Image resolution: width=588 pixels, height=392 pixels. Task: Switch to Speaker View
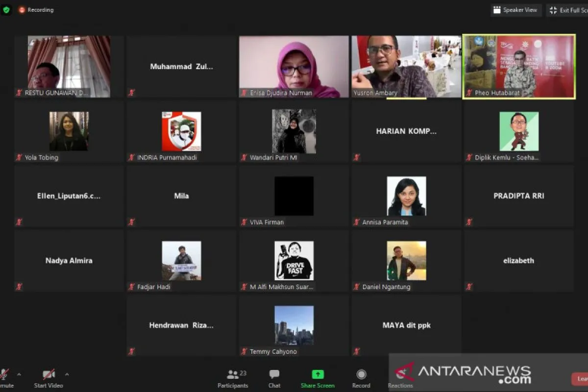(x=515, y=10)
